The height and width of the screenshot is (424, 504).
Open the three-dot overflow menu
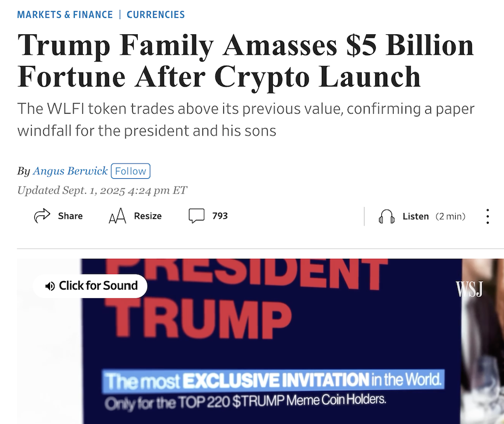pyautogui.click(x=487, y=215)
